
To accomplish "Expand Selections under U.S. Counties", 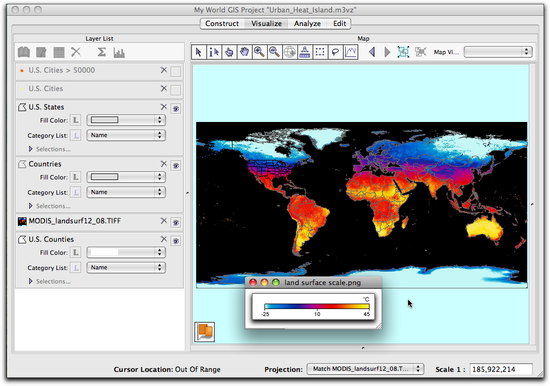I will coord(49,281).
